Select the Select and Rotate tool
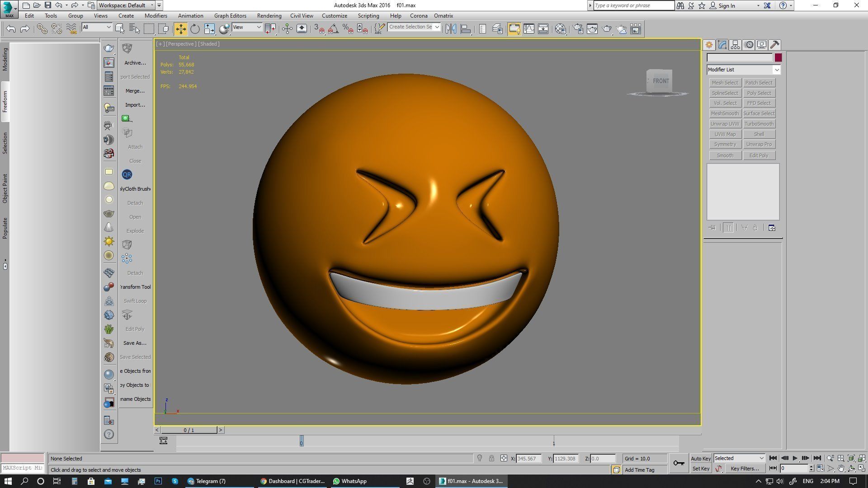This screenshot has width=868, height=488. click(195, 29)
